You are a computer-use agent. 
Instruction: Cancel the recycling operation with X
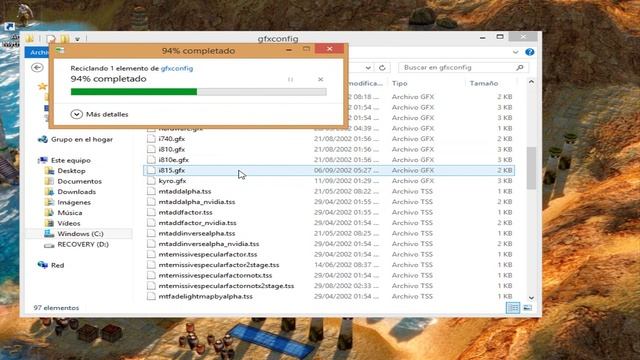320,79
